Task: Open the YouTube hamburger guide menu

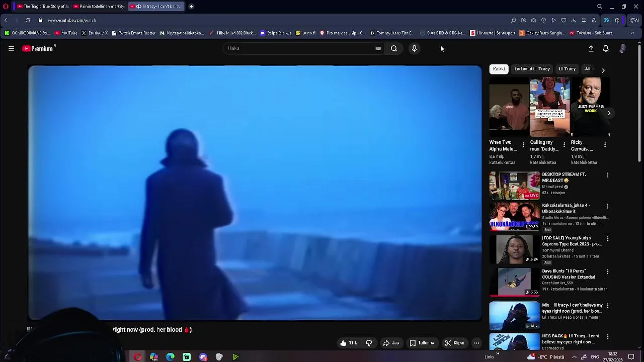Action: click(x=11, y=49)
